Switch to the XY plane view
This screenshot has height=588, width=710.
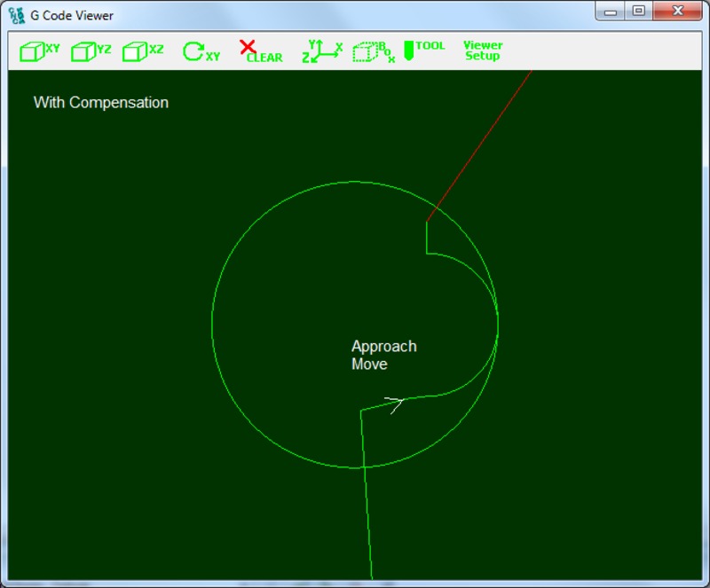point(39,51)
